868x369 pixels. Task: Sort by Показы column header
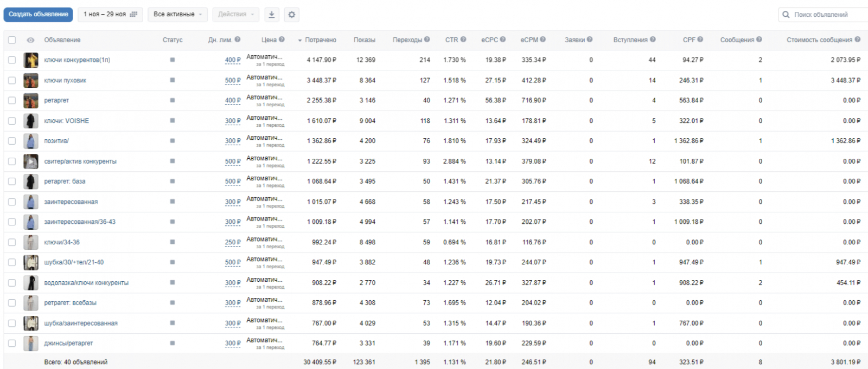tap(364, 40)
